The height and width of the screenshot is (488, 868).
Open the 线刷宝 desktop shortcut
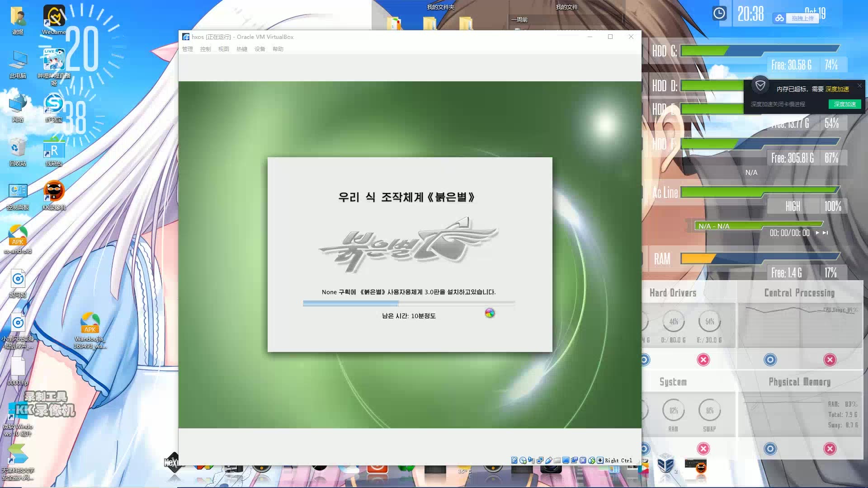[54, 108]
